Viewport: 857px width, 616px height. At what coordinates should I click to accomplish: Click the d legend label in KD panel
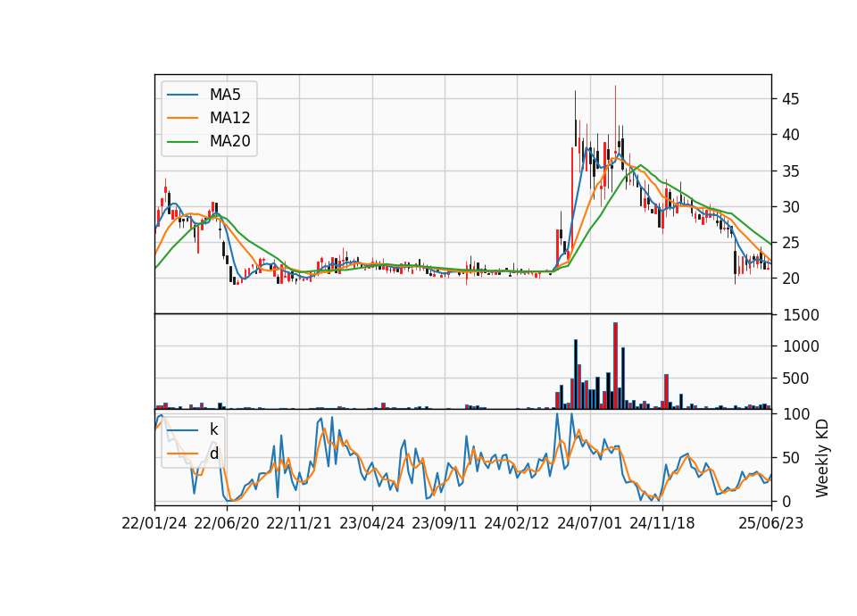213,454
